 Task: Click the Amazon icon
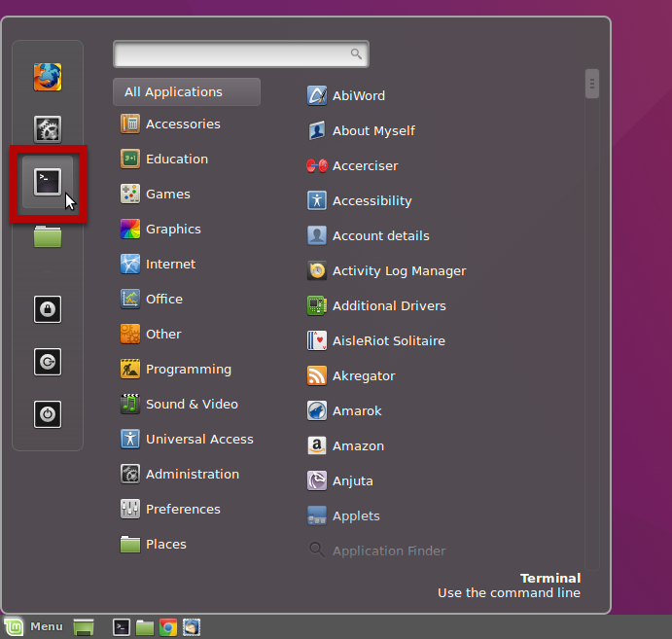(x=317, y=445)
